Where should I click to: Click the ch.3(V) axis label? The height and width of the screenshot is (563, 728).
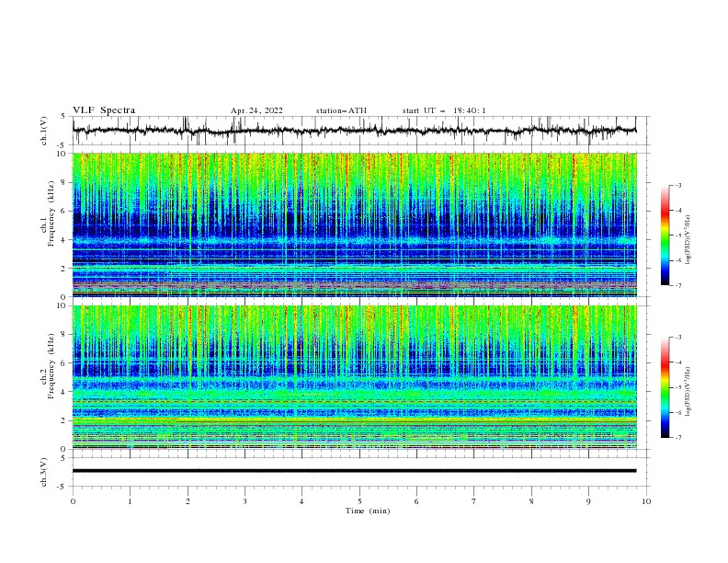pyautogui.click(x=44, y=472)
